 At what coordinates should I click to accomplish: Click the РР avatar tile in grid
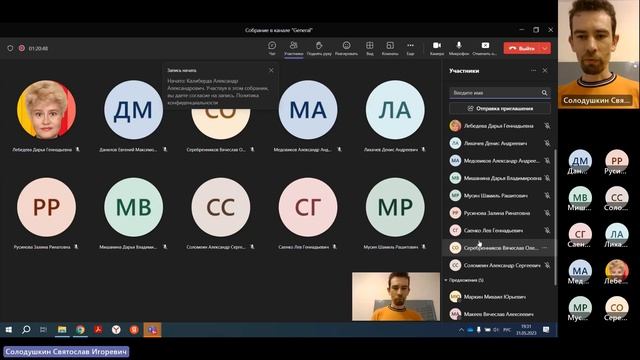point(46,207)
